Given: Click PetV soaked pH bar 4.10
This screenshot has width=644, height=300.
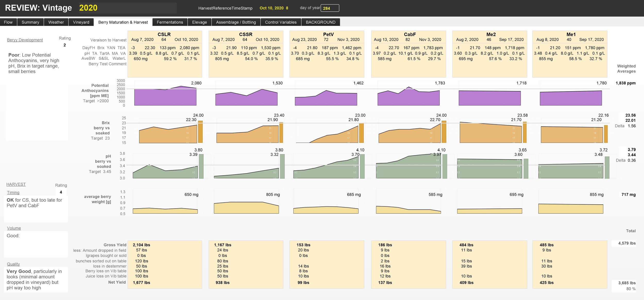Looking at the screenshot, I should point(362,166).
